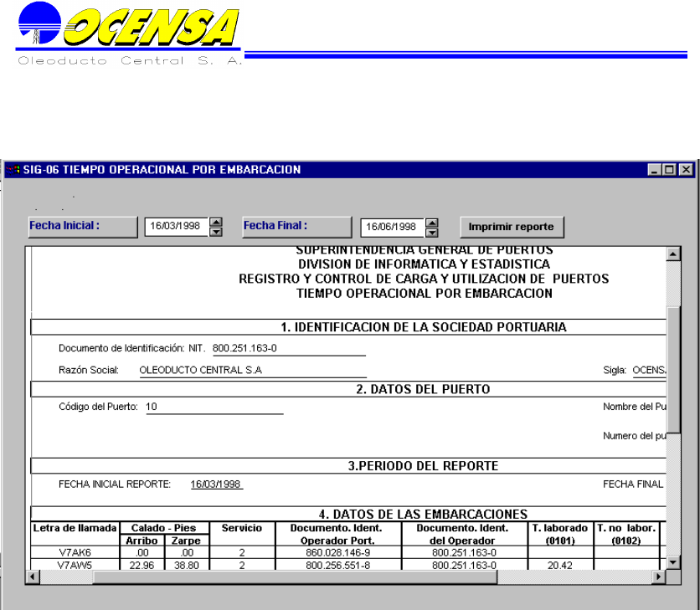The height and width of the screenshot is (610, 700).
Task: Click the Razón Social label
Action: pos(89,370)
